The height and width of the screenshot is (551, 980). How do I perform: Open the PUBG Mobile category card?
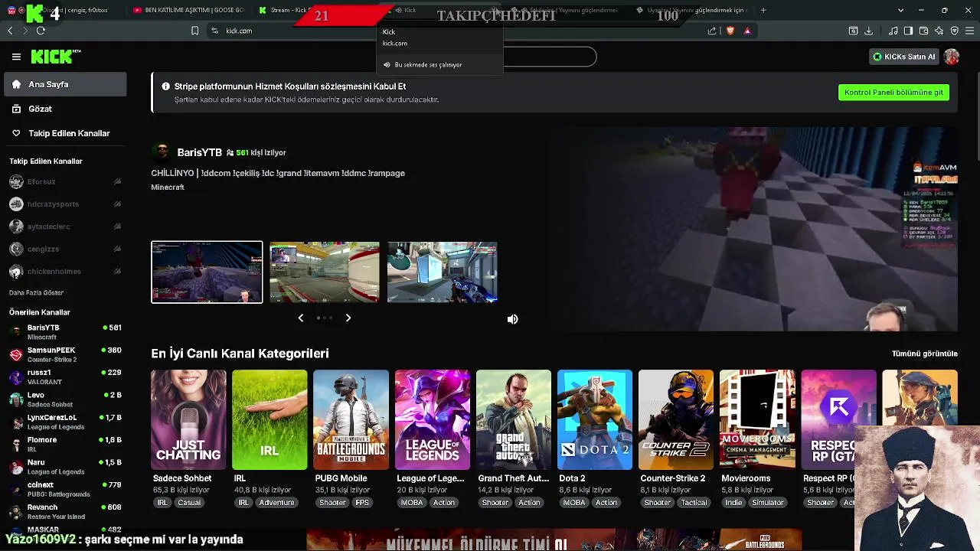tap(351, 419)
